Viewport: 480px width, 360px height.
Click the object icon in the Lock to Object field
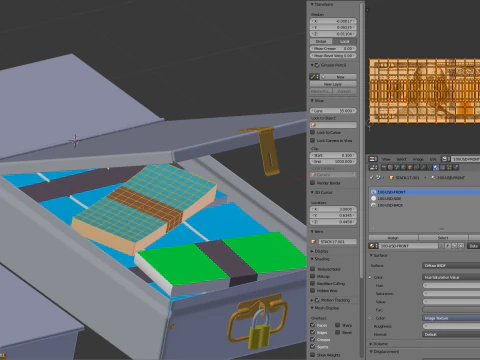(313, 125)
